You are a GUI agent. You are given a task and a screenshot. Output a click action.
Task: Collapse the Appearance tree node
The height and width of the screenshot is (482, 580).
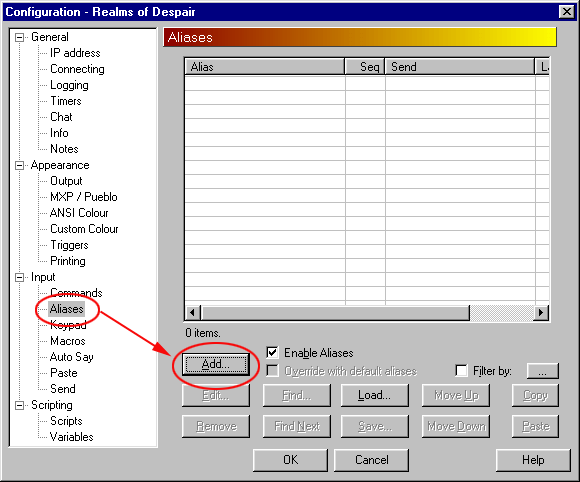(x=19, y=165)
